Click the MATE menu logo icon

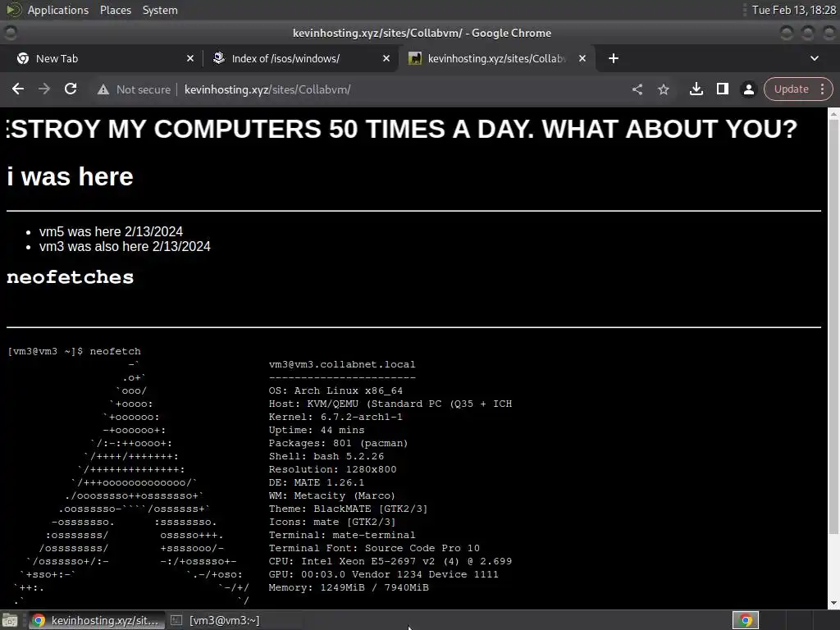point(13,10)
